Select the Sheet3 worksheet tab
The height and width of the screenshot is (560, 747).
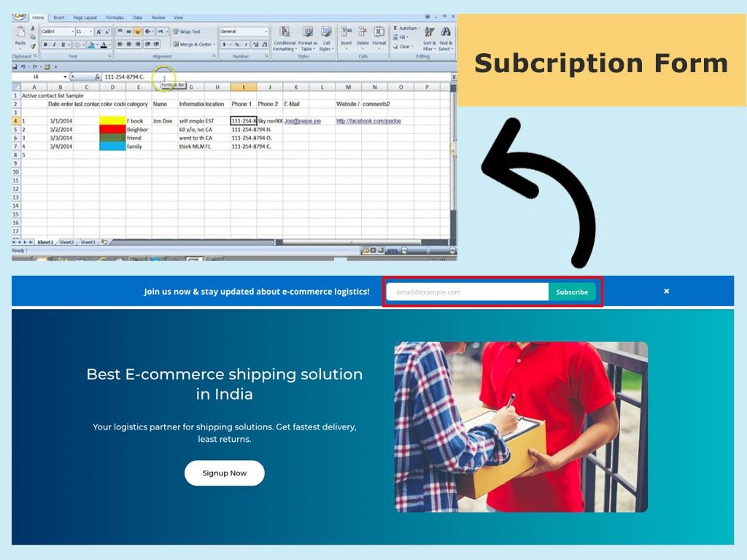[x=88, y=242]
